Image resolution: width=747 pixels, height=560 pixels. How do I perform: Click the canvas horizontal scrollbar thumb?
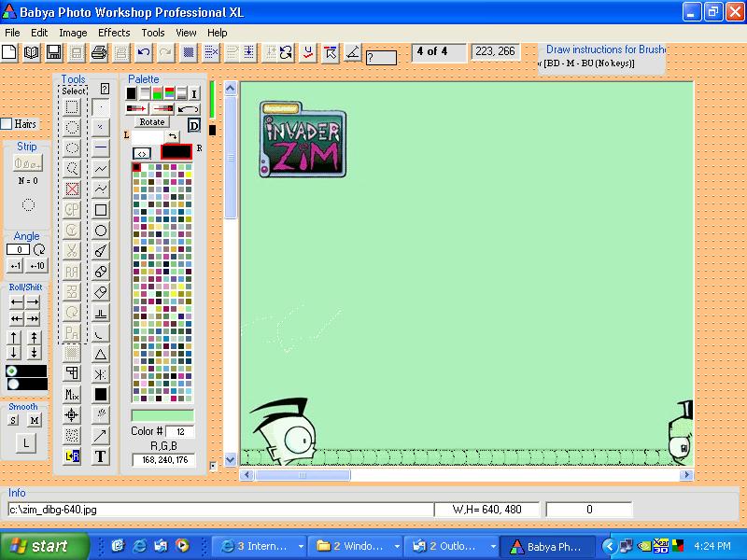pos(303,475)
